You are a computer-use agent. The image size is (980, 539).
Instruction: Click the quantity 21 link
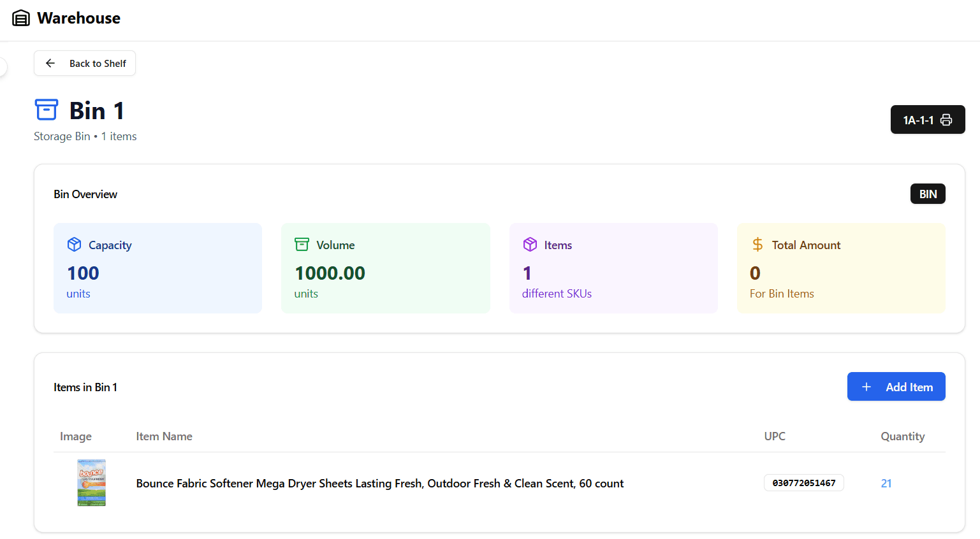(886, 484)
